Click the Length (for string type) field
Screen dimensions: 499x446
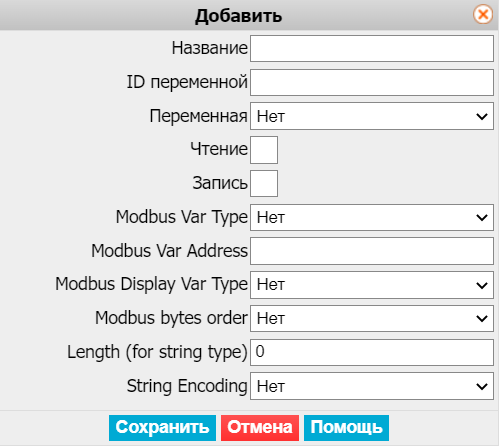(372, 352)
